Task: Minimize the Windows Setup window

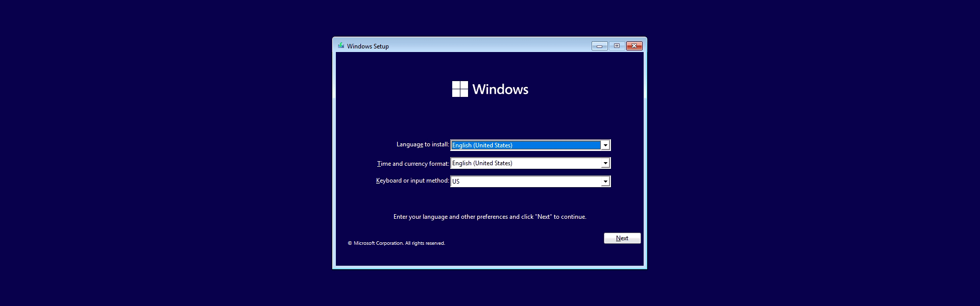Action: point(599,46)
